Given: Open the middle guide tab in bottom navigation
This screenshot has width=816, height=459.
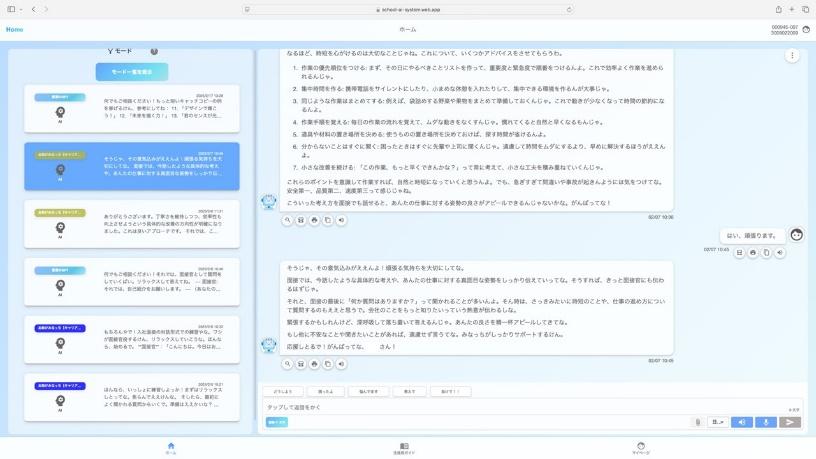Looking at the screenshot, I should 404,448.
